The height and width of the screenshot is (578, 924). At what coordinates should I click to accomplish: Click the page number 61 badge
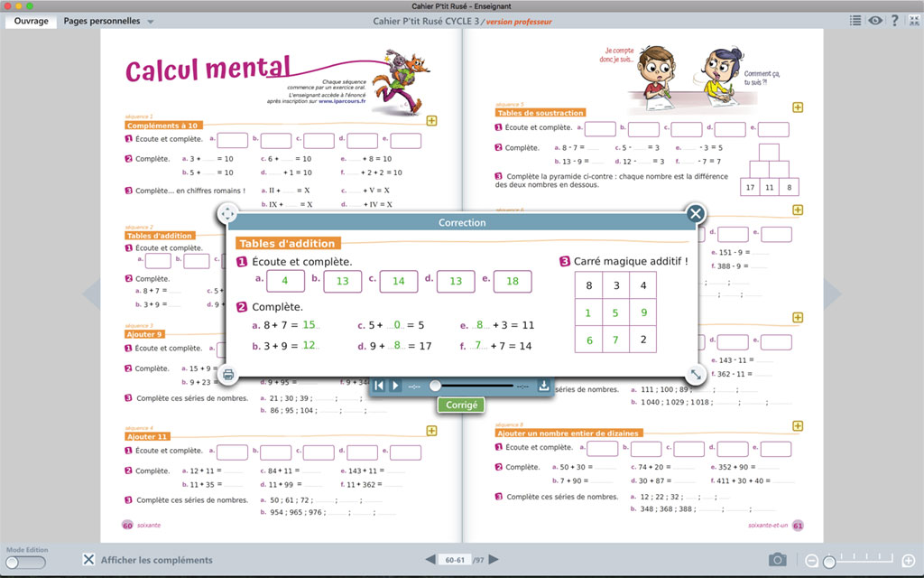point(798,526)
